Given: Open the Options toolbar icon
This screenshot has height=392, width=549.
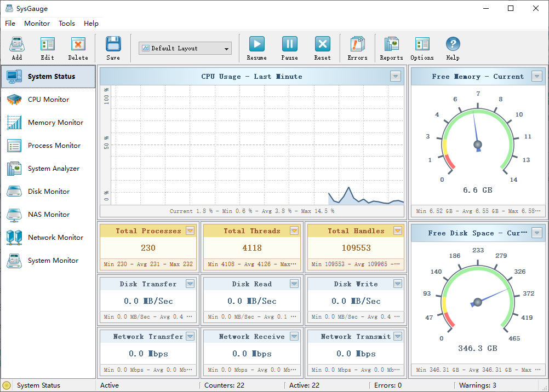Looking at the screenshot, I should coord(422,44).
